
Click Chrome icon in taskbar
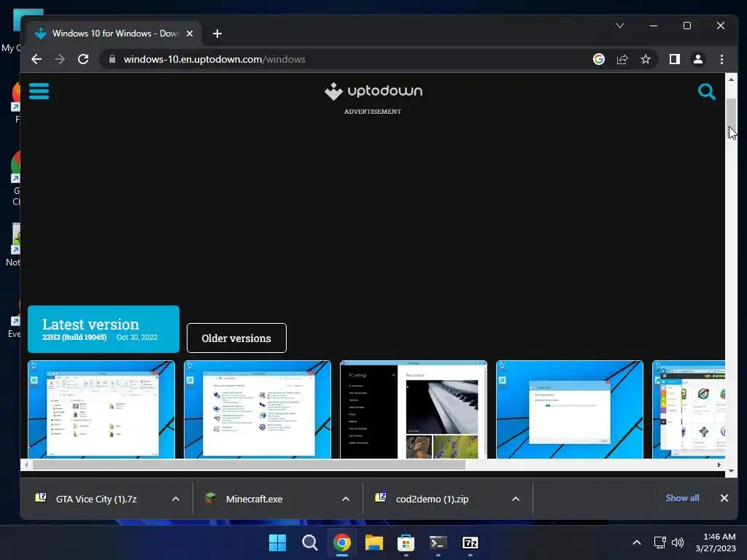[x=341, y=542]
